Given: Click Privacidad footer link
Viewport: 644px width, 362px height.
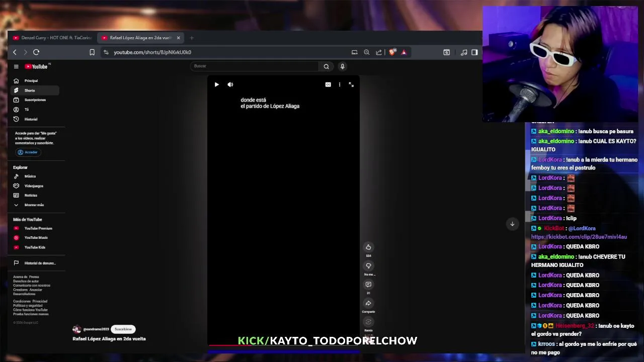Looking at the screenshot, I should point(40,301).
